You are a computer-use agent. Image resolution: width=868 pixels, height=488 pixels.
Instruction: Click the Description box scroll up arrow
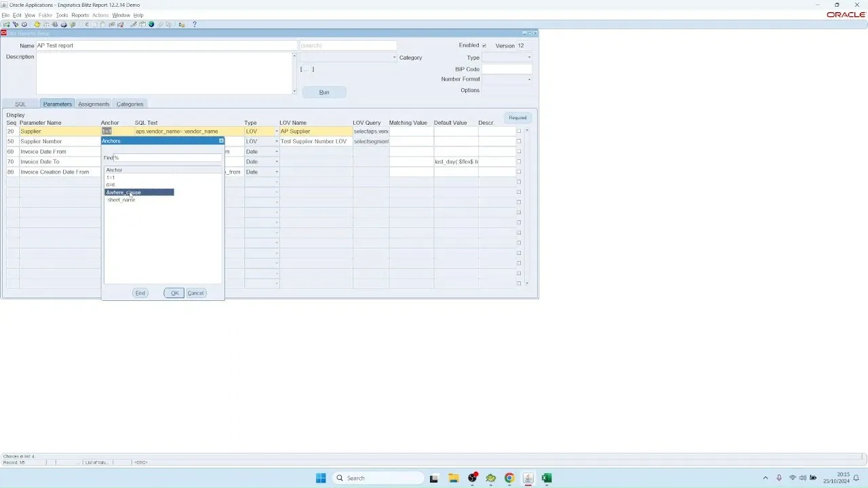click(294, 56)
